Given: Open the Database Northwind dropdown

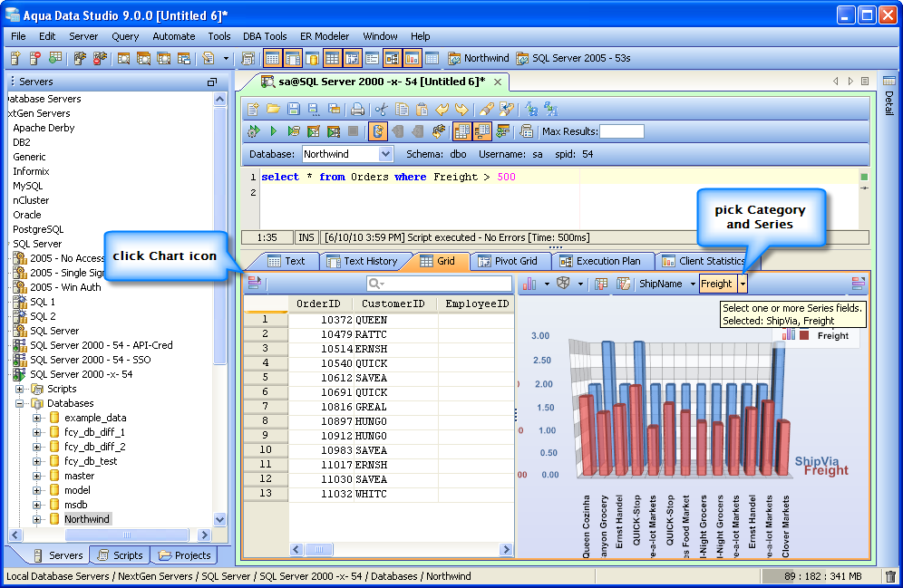Looking at the screenshot, I should click(x=386, y=154).
